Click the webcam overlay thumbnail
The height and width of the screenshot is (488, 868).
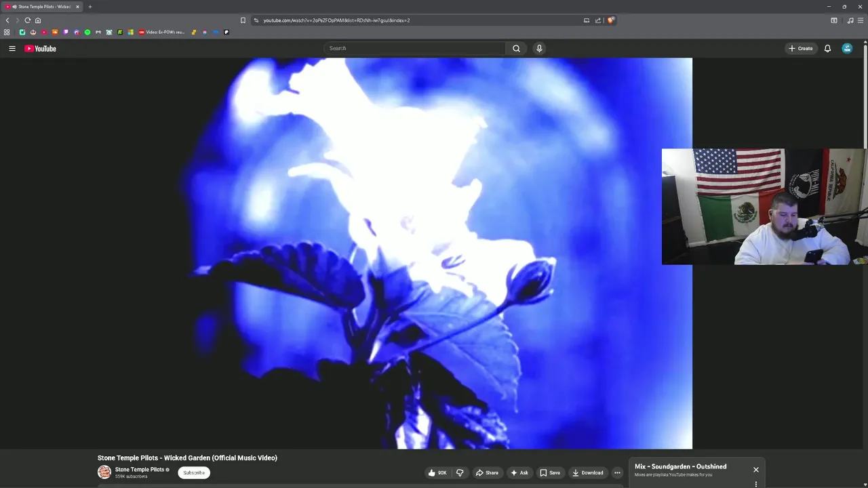tap(764, 207)
